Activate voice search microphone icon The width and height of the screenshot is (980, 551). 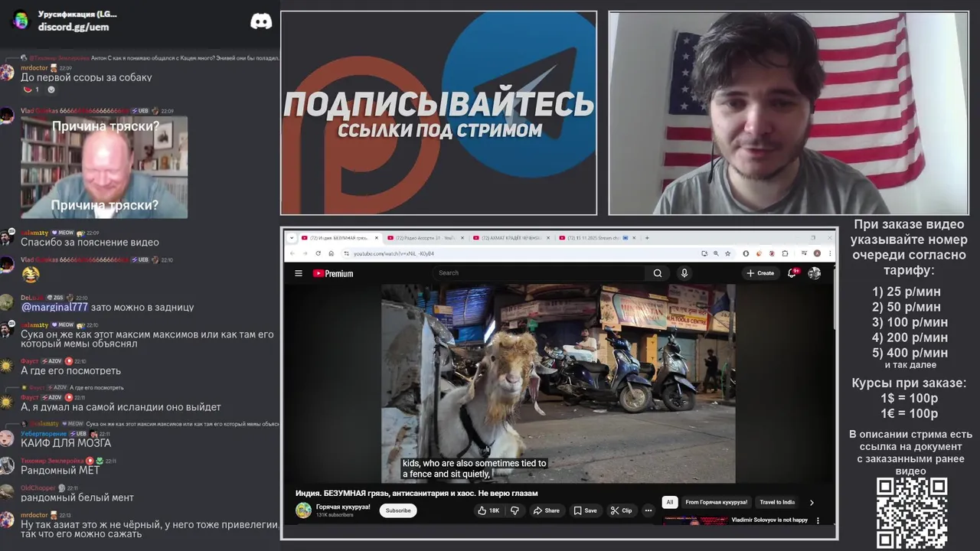coord(684,273)
